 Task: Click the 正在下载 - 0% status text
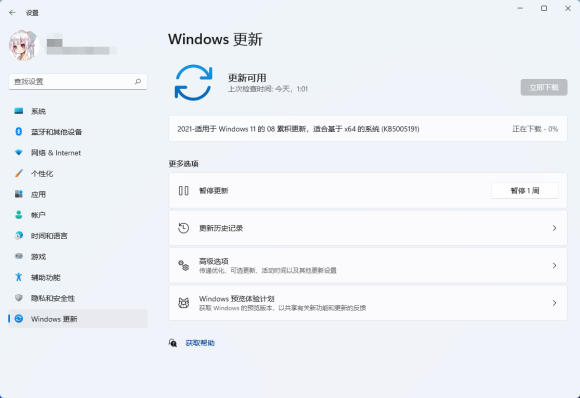(x=535, y=129)
